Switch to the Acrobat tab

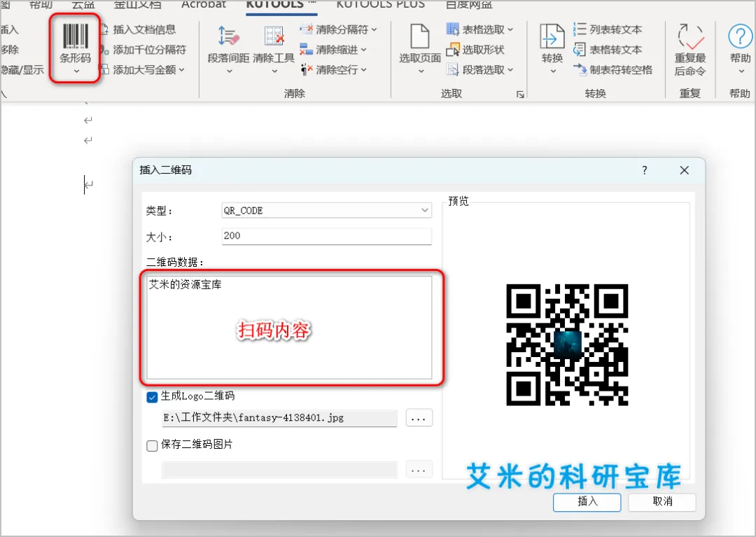tap(204, 4)
